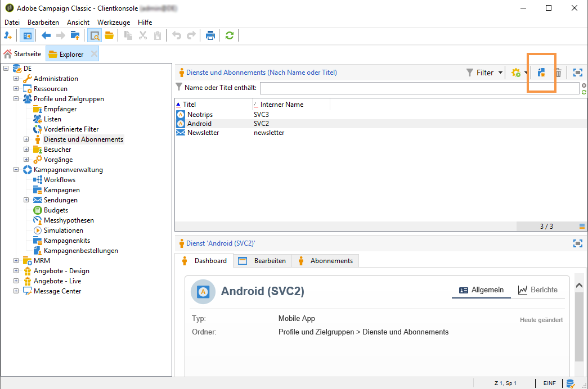
Task: Open the Berichte dashboard link
Action: pos(538,290)
